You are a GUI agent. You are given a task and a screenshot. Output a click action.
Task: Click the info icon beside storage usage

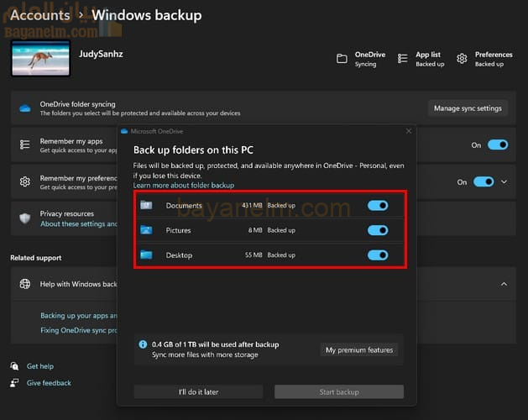click(144, 344)
